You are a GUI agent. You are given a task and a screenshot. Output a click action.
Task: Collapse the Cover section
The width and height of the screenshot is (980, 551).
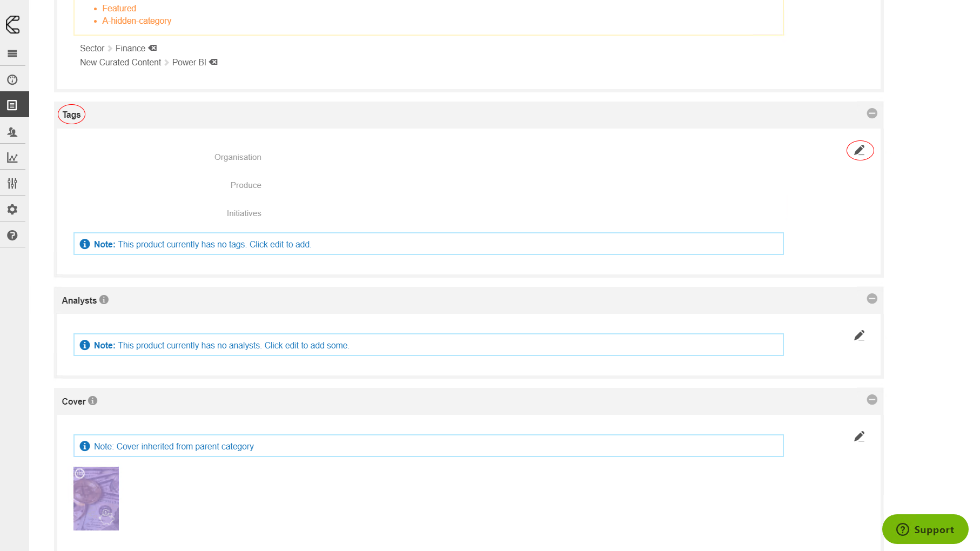coord(872,400)
